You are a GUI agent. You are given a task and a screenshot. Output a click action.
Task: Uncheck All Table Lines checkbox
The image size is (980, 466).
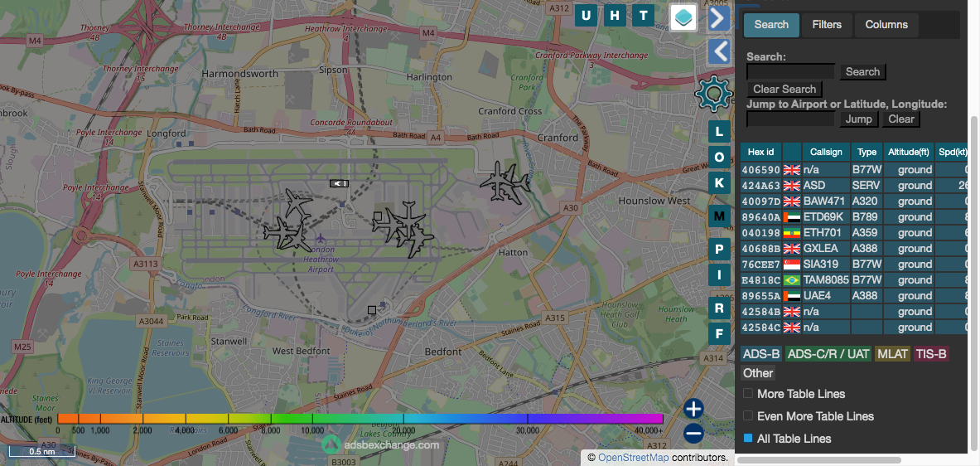pos(748,438)
